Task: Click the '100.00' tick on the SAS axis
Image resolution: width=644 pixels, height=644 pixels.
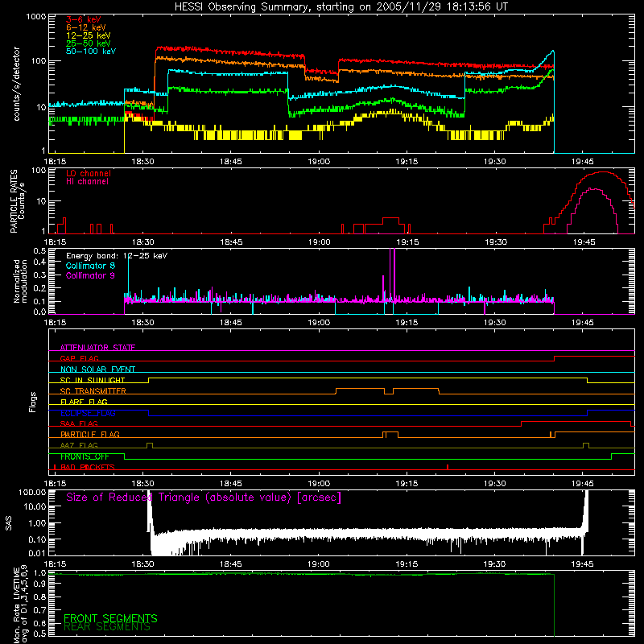Action: point(32,492)
